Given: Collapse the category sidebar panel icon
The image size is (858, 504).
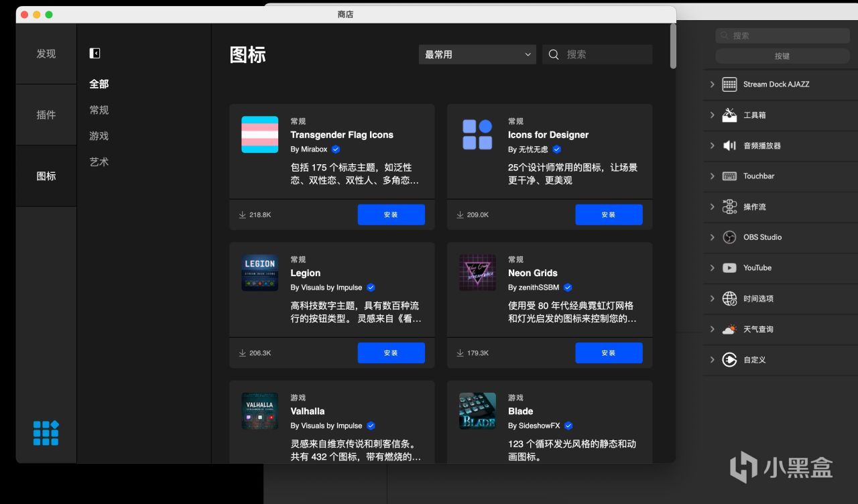Looking at the screenshot, I should coord(95,53).
